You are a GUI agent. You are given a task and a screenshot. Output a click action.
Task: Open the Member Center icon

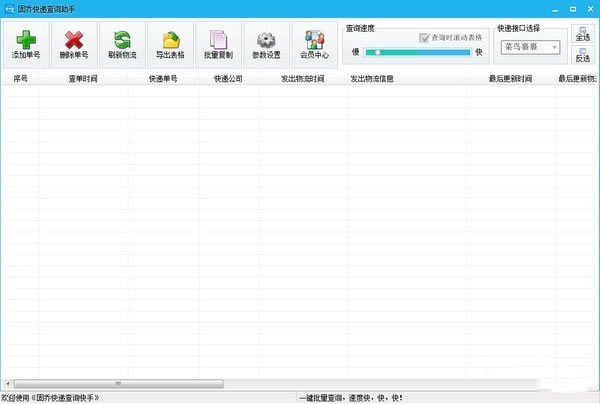point(314,44)
